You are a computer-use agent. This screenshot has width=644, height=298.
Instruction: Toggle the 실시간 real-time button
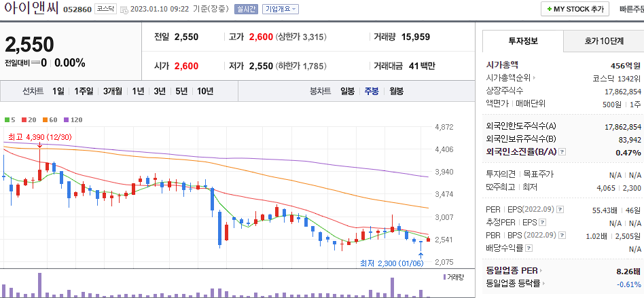(x=247, y=9)
